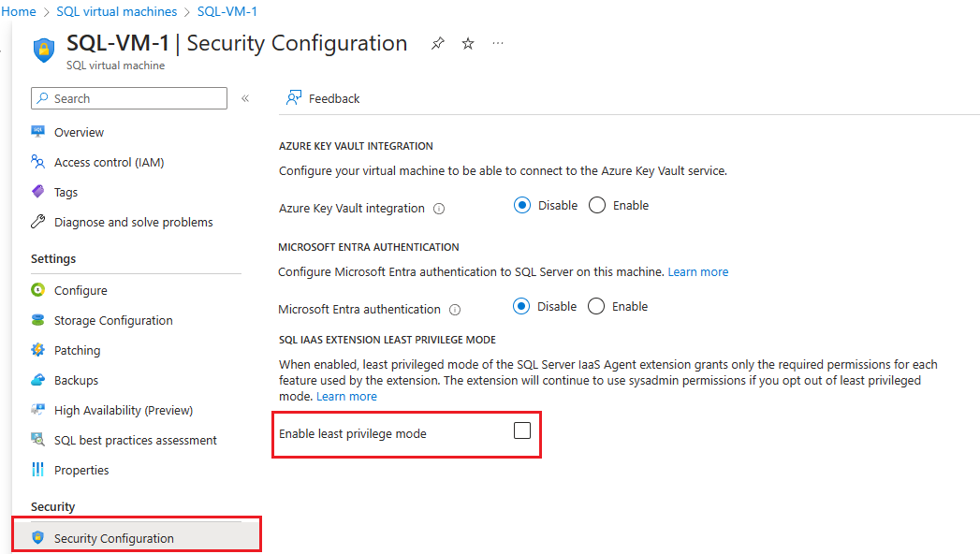Go to Patching settings
The image size is (980, 554).
point(77,350)
